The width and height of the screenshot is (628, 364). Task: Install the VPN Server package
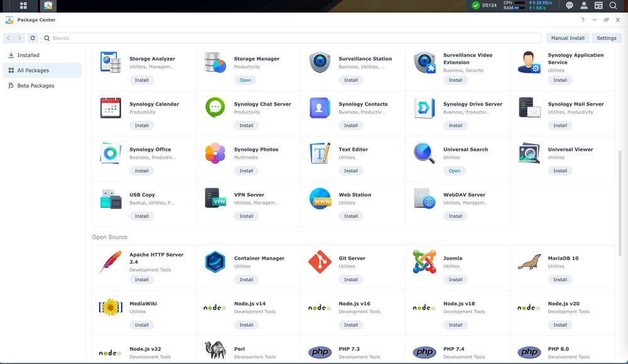tap(246, 216)
